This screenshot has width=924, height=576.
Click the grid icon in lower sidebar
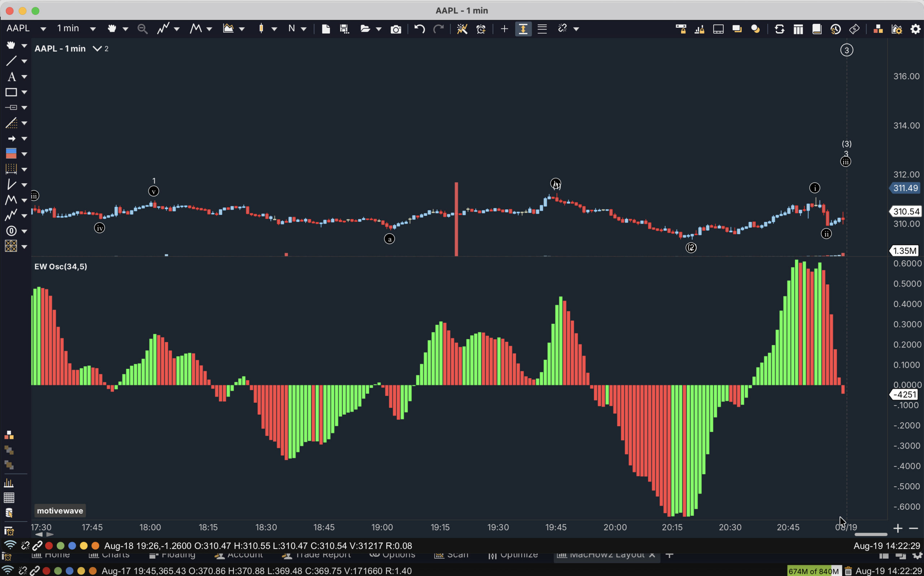[x=9, y=498]
